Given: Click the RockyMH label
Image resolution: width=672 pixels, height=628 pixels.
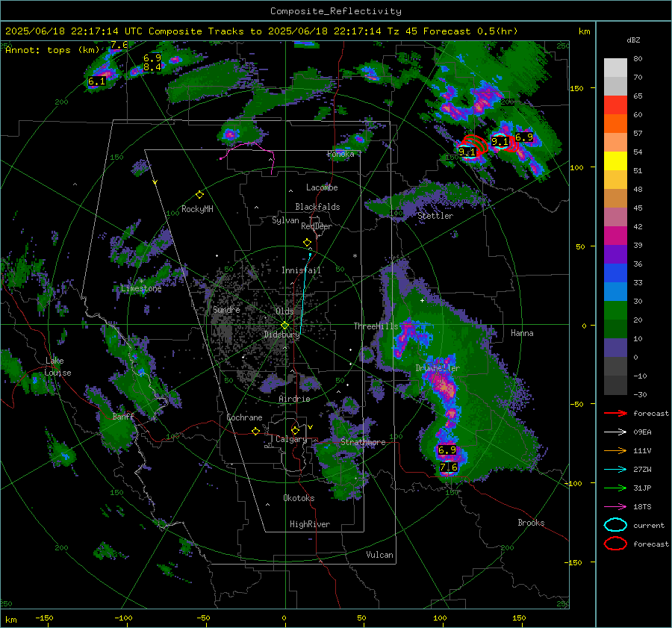Looking at the screenshot, I should click(197, 209).
